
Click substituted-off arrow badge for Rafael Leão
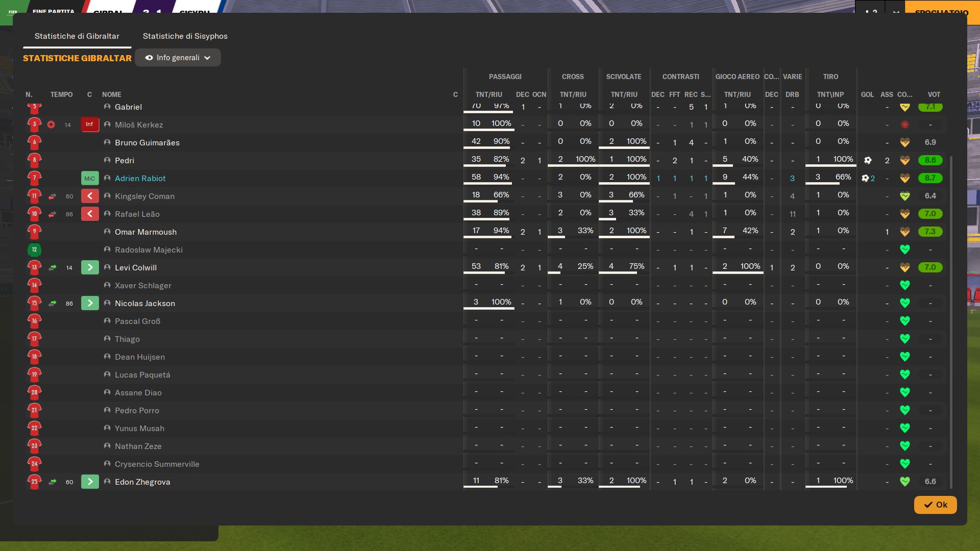point(90,214)
